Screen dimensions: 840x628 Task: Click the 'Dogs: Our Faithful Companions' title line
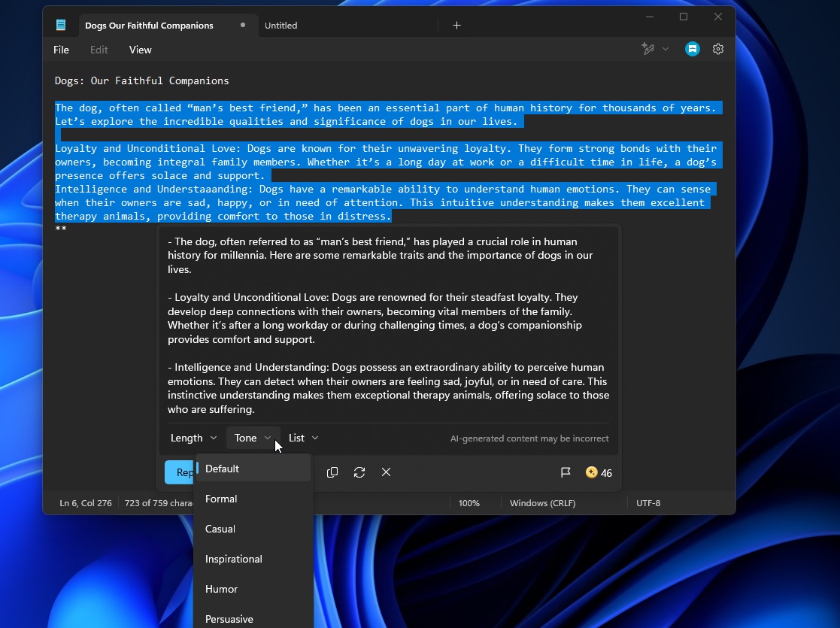142,80
